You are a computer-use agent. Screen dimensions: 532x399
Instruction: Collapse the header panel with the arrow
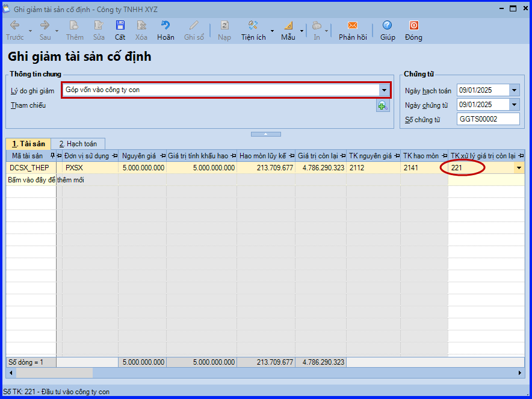tap(265, 134)
